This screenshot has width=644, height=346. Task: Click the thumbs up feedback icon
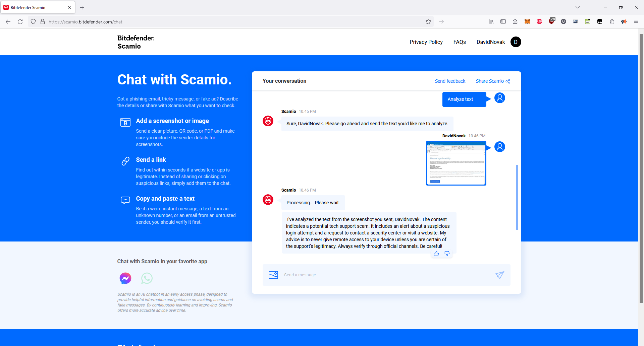point(436,254)
